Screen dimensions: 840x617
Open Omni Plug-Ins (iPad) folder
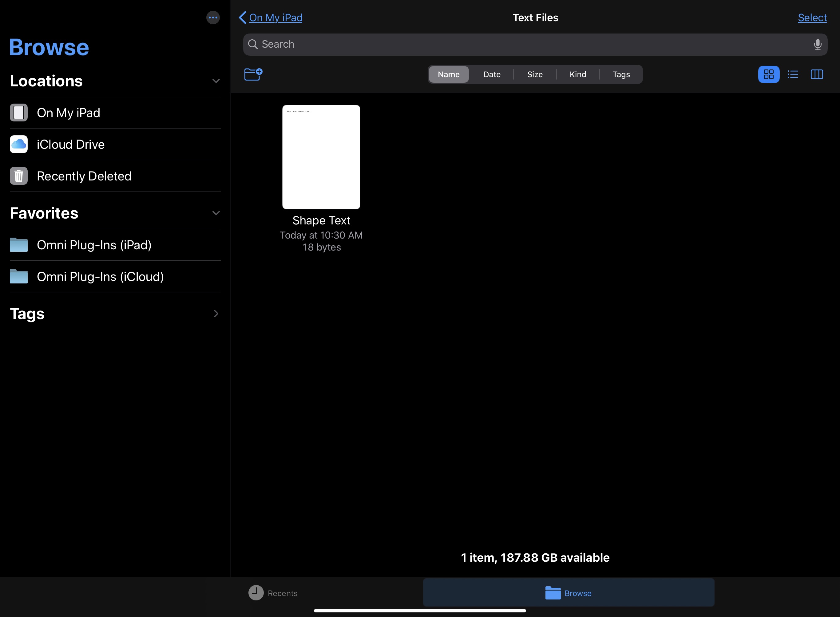click(94, 245)
